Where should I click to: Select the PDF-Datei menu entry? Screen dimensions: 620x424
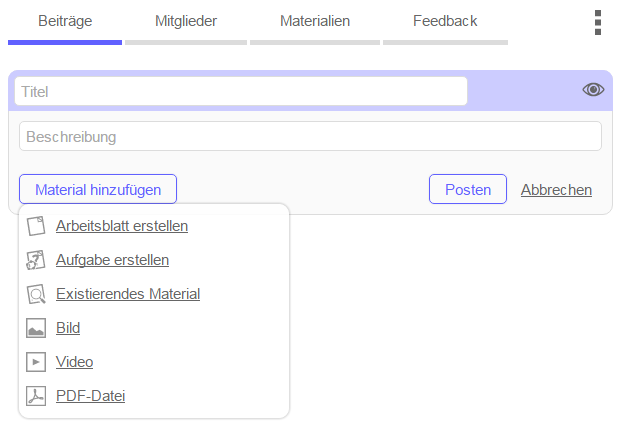(91, 396)
